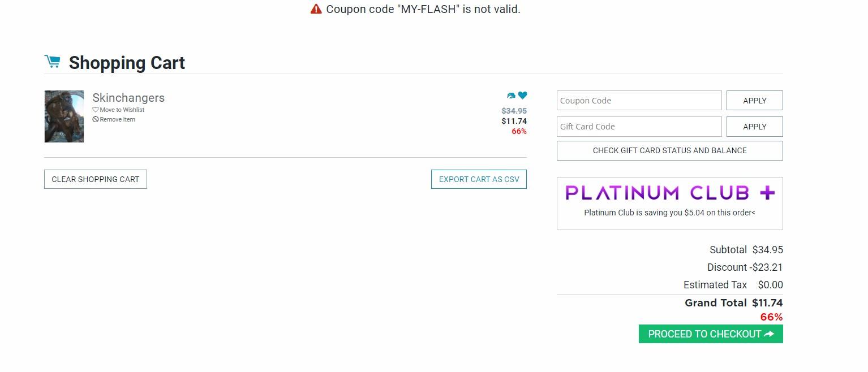Proceed to checkout
This screenshot has width=868, height=372.
pyautogui.click(x=711, y=334)
